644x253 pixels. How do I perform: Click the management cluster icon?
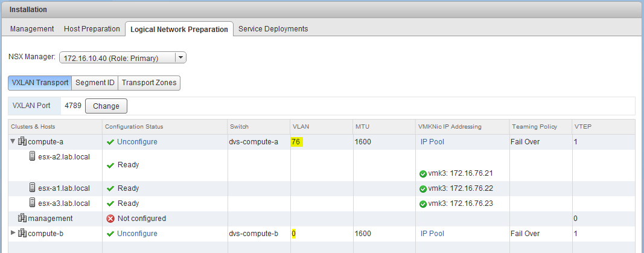[22, 218]
